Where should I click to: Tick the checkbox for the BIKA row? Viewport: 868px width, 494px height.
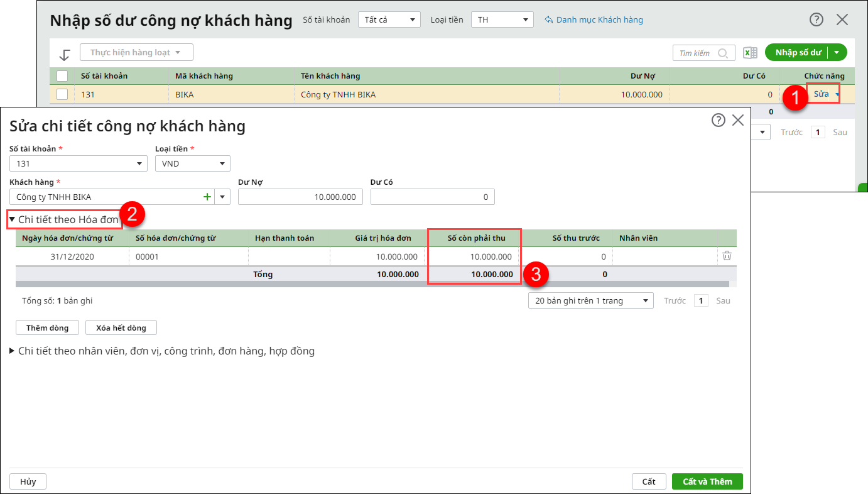62,94
